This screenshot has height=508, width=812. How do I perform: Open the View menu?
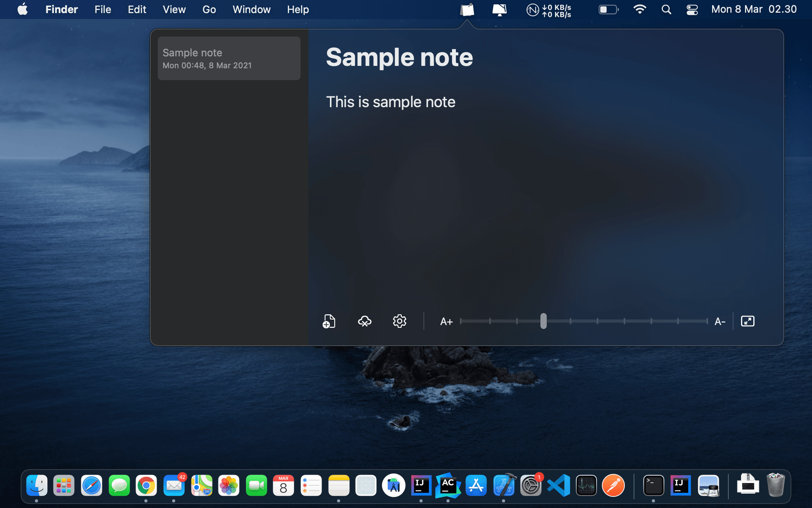174,10
